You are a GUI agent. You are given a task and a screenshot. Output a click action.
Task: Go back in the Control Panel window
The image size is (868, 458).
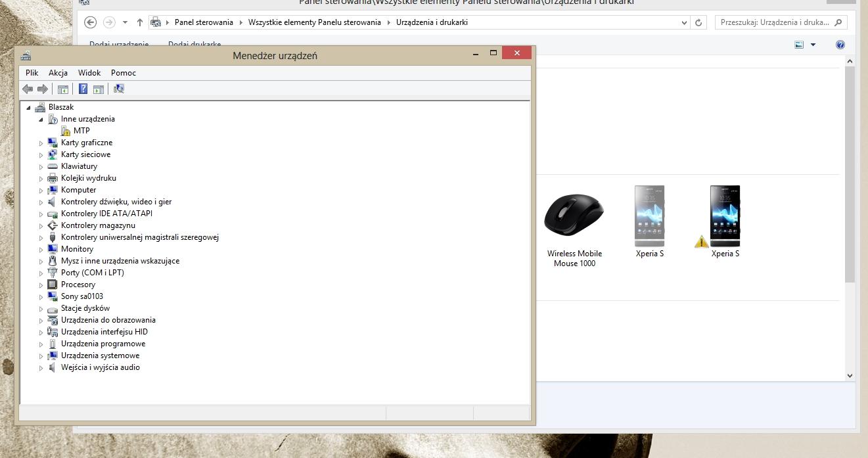[91, 22]
